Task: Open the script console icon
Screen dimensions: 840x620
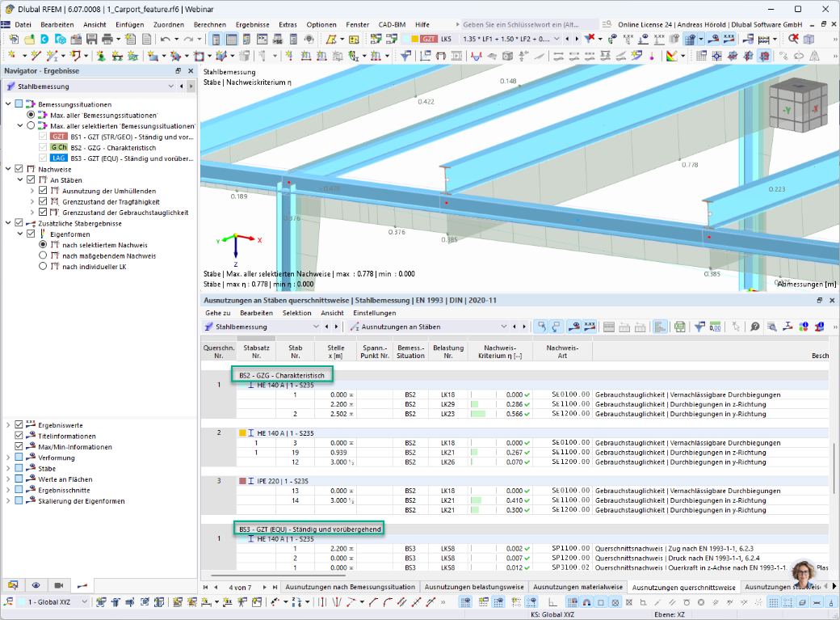Action: (x=262, y=39)
